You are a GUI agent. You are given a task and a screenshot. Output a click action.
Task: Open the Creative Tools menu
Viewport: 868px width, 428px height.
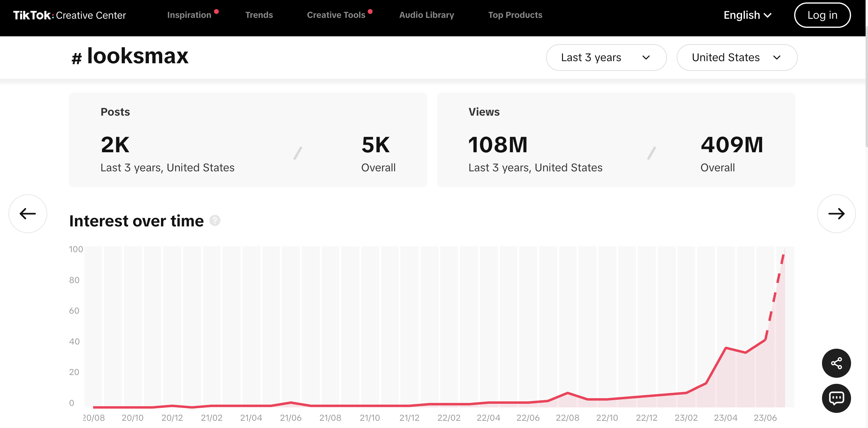(336, 15)
